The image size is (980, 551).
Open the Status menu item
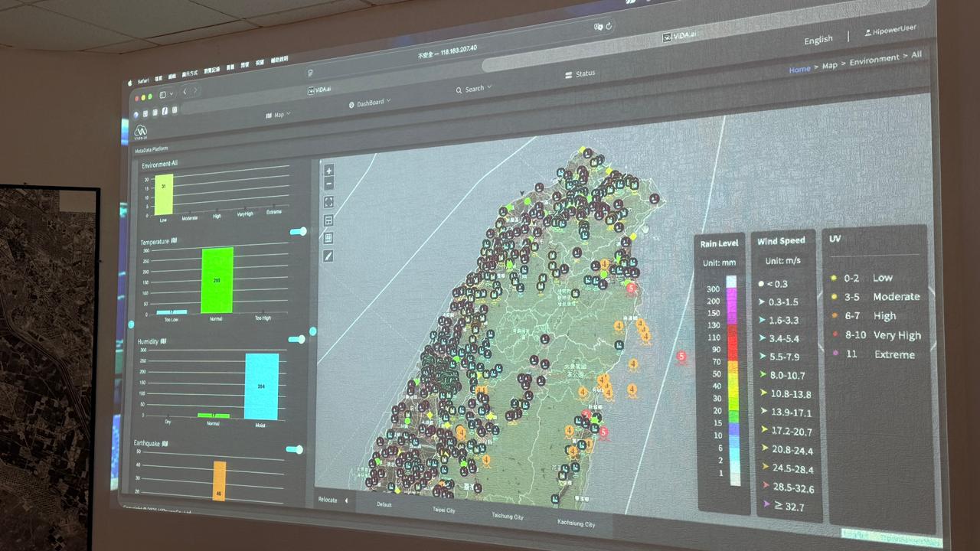pos(580,74)
